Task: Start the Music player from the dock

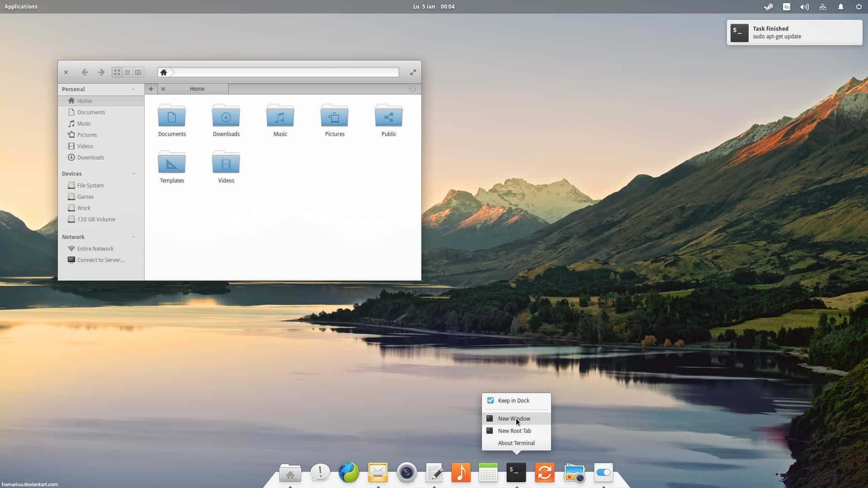Action: click(x=462, y=473)
